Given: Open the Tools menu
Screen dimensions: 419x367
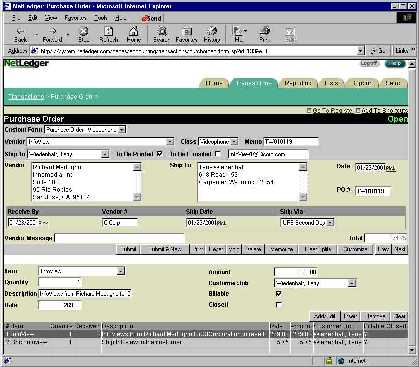Looking at the screenshot, I should [100, 18].
